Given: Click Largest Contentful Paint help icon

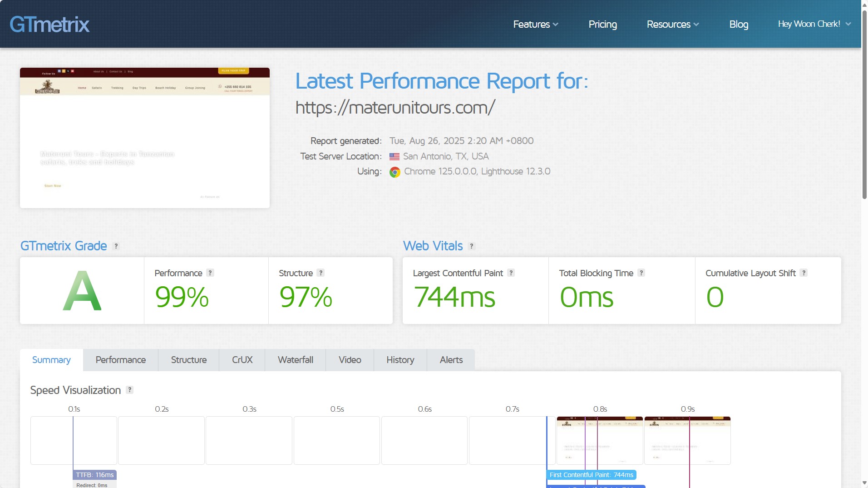Looking at the screenshot, I should [x=511, y=273].
